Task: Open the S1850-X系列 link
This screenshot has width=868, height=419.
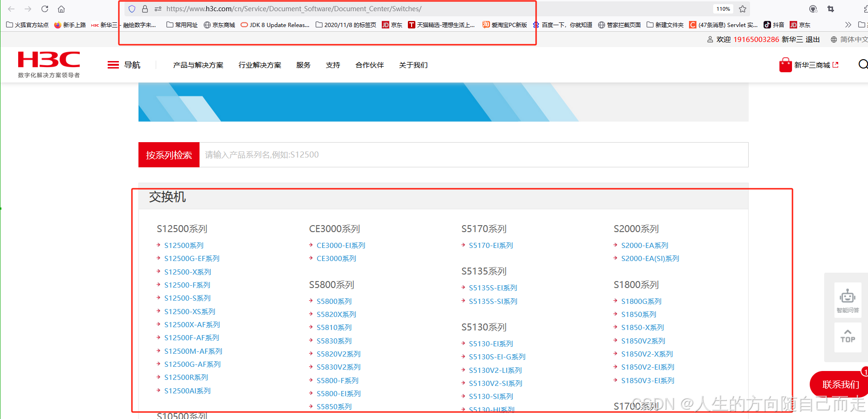Action: pos(642,327)
